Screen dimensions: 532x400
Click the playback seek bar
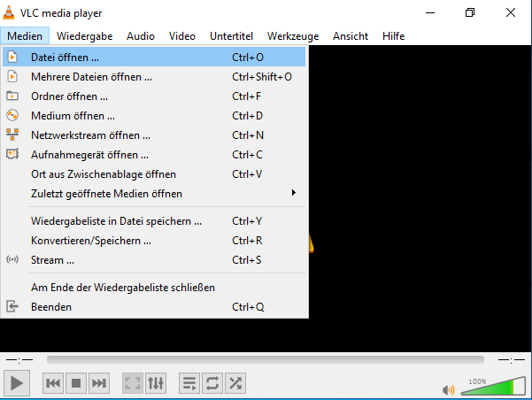pos(266,359)
